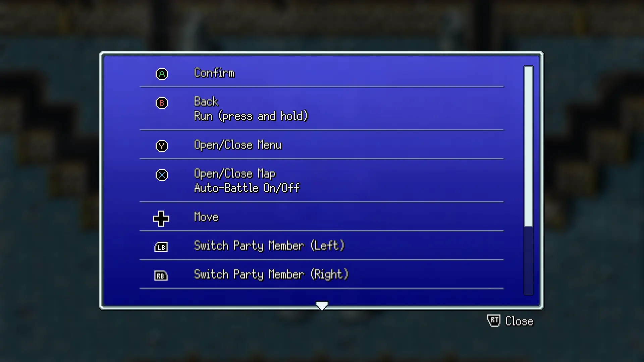Click the blue X button icon
Image resolution: width=644 pixels, height=362 pixels.
coord(161,175)
